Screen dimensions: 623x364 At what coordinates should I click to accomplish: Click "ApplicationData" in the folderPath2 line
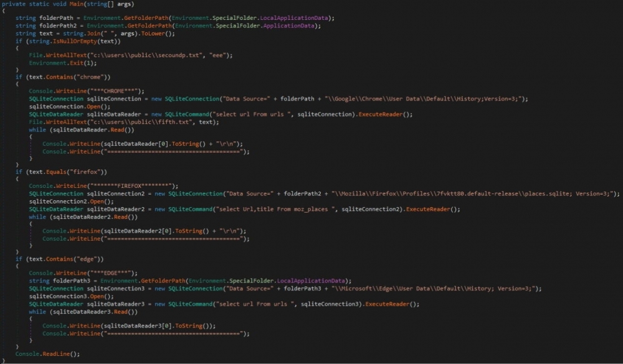(289, 26)
